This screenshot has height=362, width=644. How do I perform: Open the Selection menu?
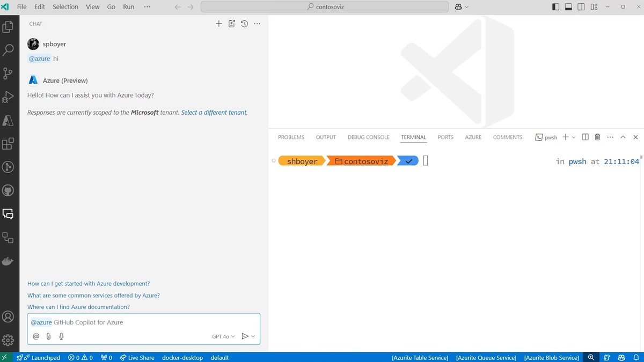coord(65,7)
